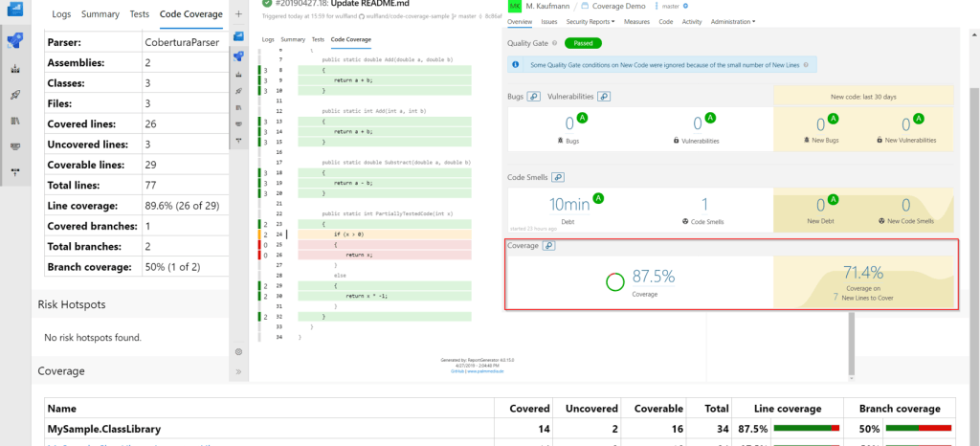Open the rocket Releases icon in outer sidebar

tap(15, 95)
